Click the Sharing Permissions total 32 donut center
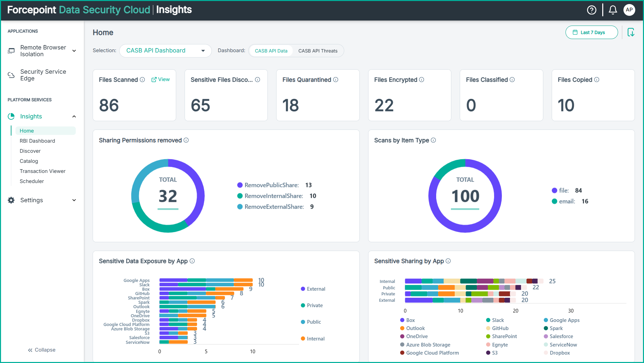Screen dimensions: 644x363 [x=168, y=196]
